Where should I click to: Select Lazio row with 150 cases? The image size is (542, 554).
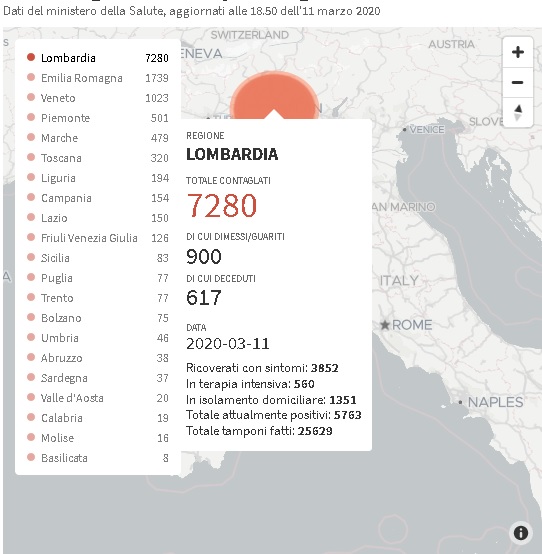98,218
